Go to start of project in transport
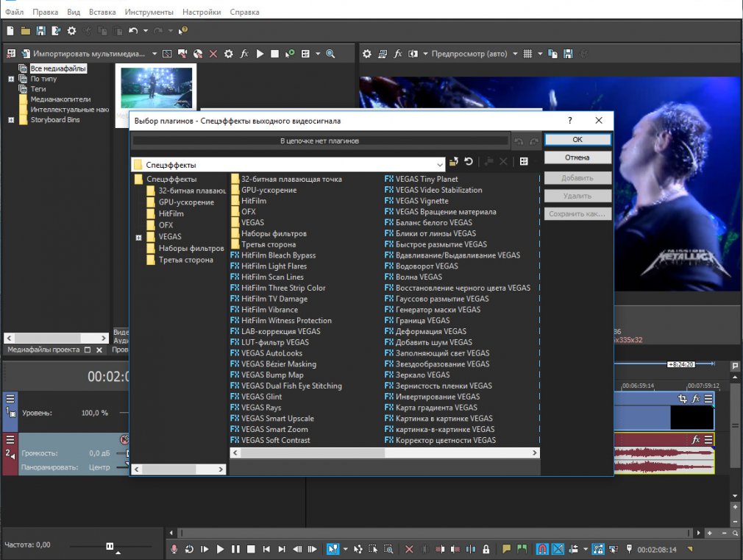 tap(266, 549)
